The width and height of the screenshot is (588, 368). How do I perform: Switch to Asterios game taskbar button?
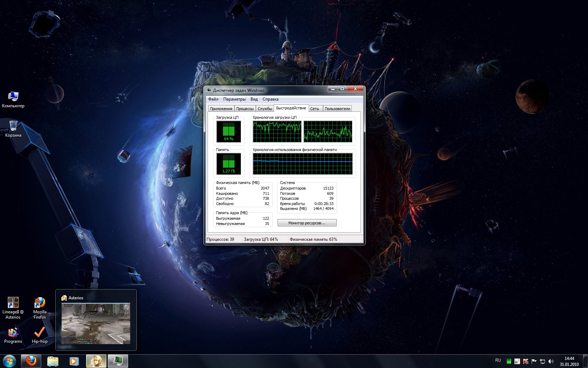[96, 361]
